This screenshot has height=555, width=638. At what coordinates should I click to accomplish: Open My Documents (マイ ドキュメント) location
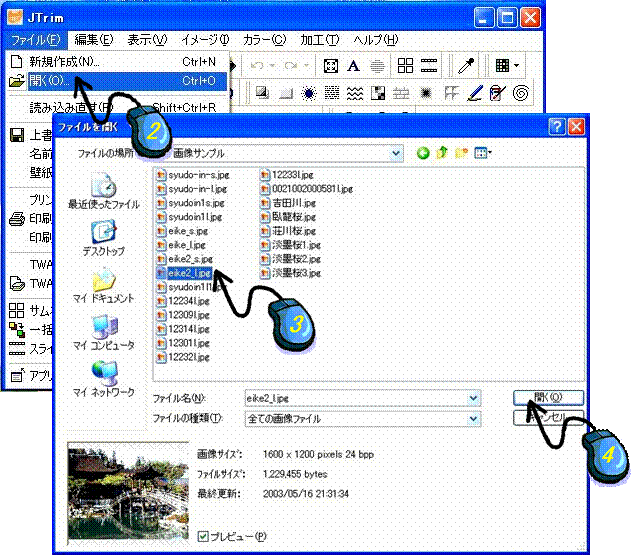pos(103,284)
